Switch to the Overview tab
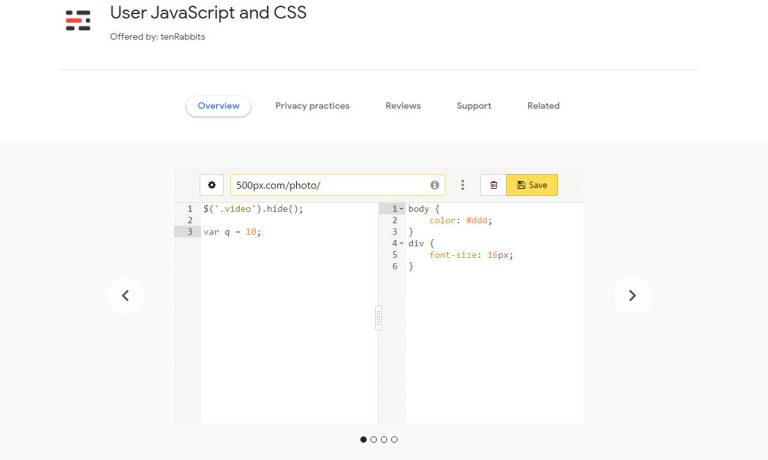The image size is (768, 460). pyautogui.click(x=218, y=106)
